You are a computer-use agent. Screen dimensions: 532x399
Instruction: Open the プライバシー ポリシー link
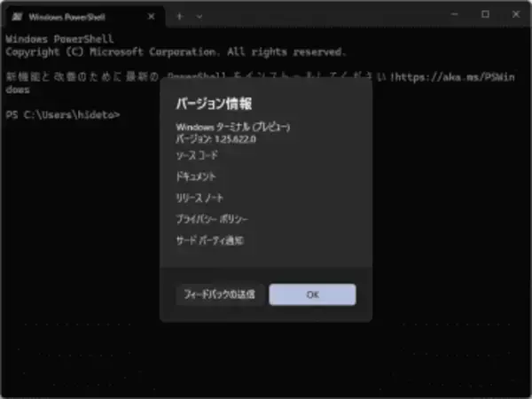click(x=212, y=219)
